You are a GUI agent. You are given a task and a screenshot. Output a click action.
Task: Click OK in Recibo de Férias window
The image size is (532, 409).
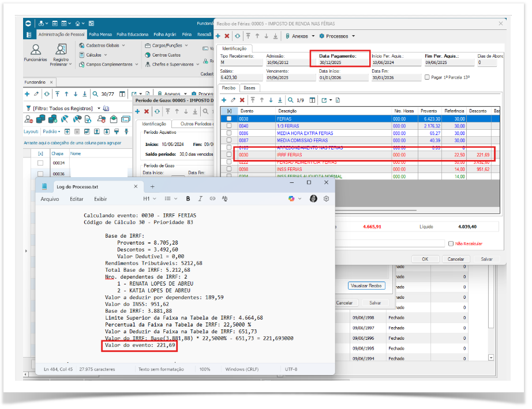click(x=425, y=259)
